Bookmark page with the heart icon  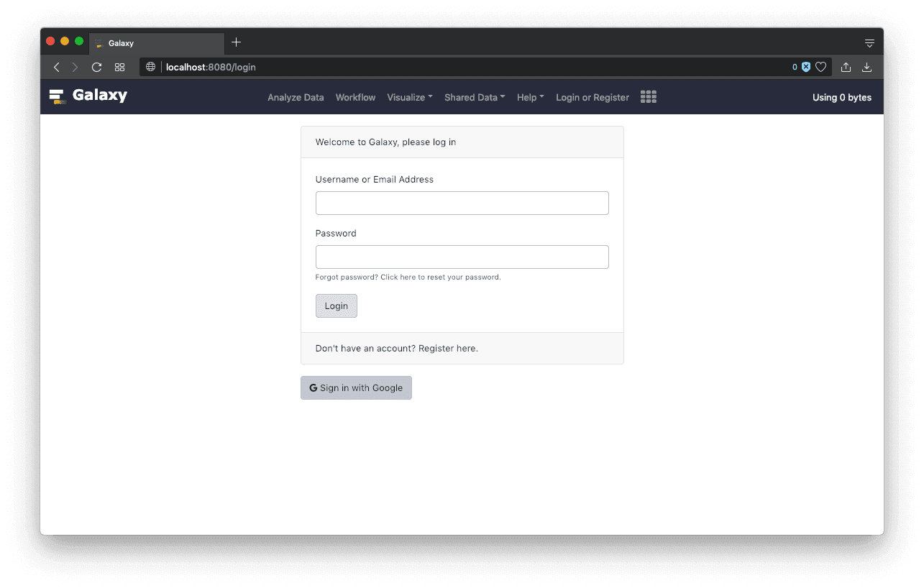(x=820, y=67)
